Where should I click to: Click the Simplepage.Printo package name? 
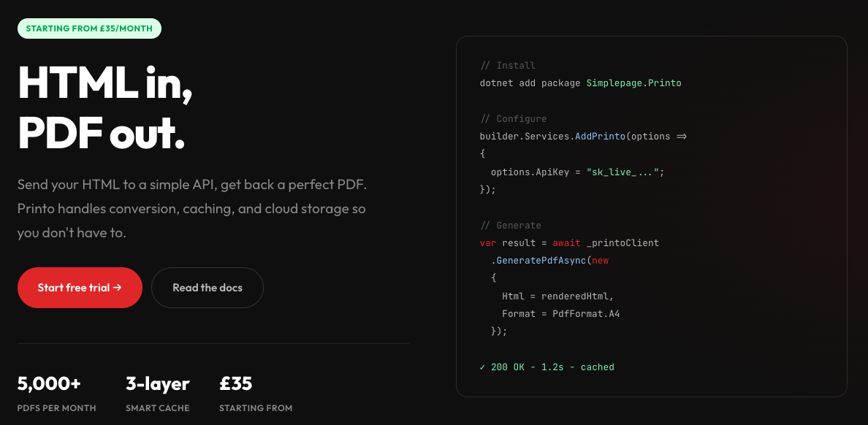pyautogui.click(x=634, y=83)
